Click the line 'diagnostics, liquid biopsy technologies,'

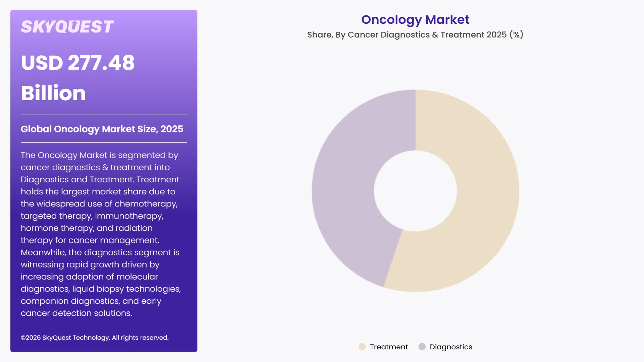tap(101, 289)
